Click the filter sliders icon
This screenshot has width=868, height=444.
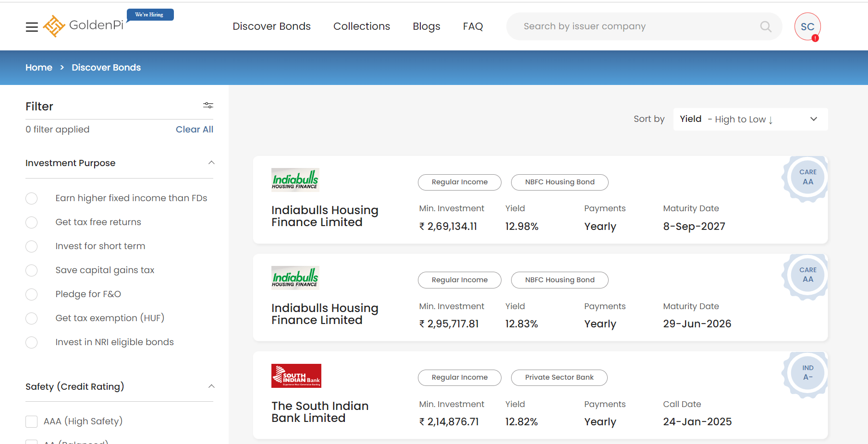208,105
